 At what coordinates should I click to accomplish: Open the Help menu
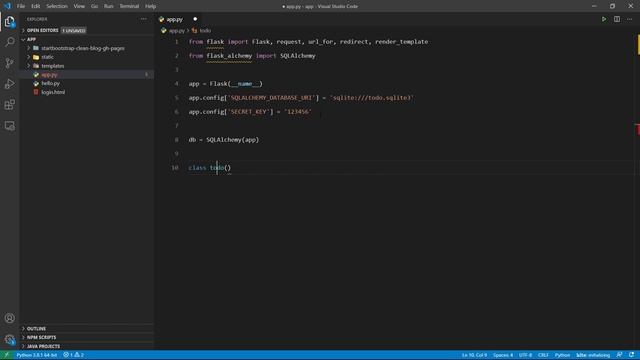click(151, 6)
